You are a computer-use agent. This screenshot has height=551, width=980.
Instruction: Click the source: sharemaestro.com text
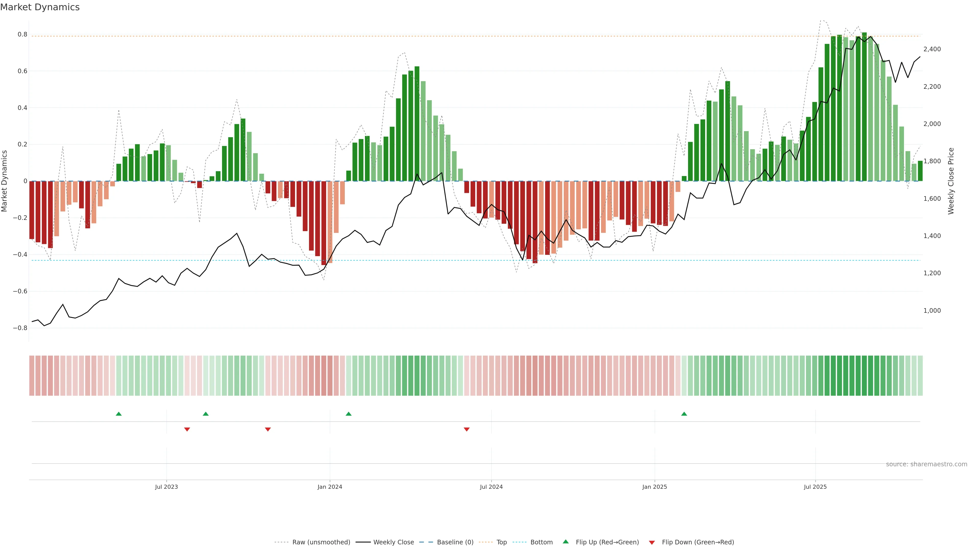(x=926, y=464)
